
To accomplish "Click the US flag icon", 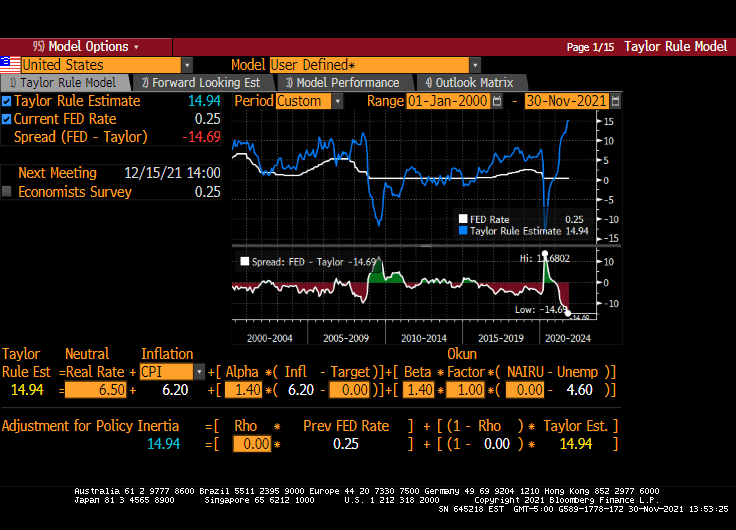I will (10, 65).
